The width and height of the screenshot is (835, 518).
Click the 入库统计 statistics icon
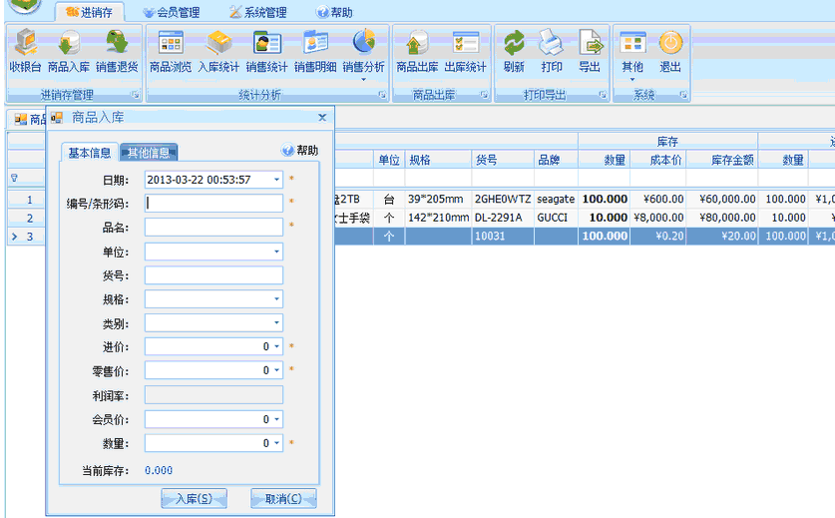pyautogui.click(x=218, y=50)
